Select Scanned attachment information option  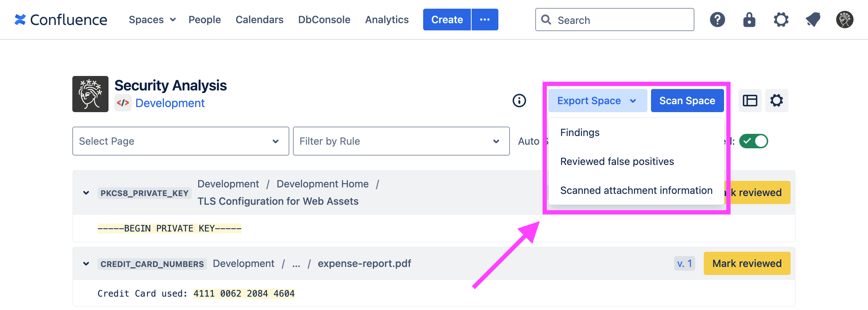636,191
